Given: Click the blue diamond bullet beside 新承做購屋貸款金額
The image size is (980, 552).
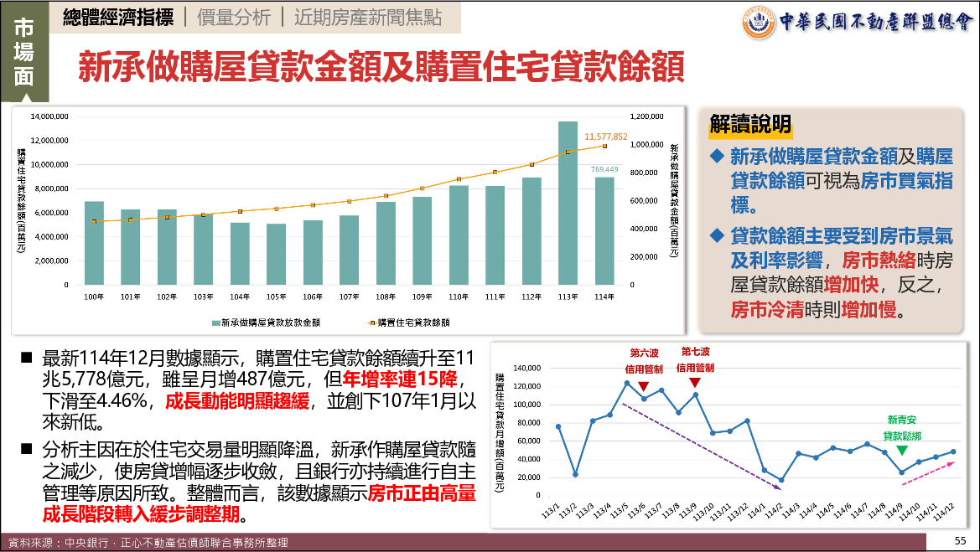Looking at the screenshot, I should click(x=716, y=156).
